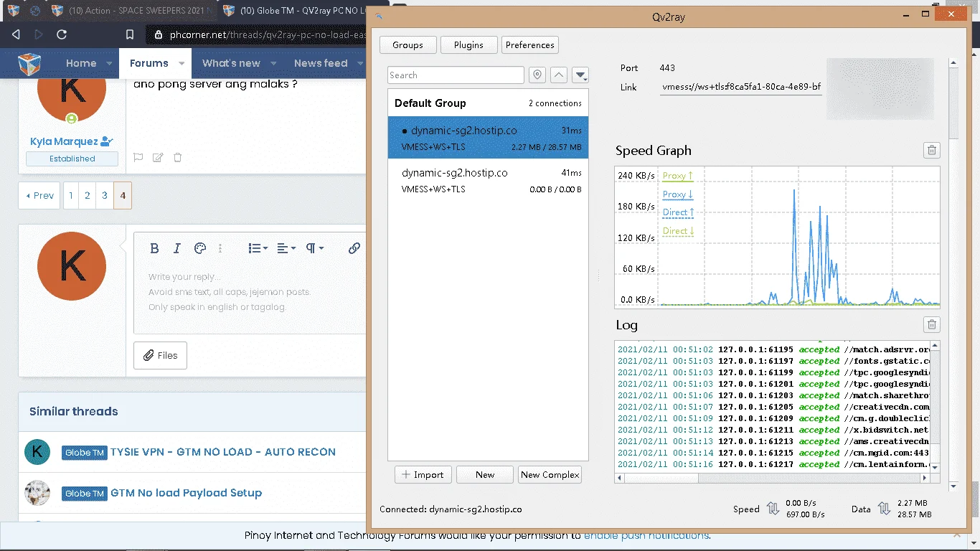Viewport: 980px width, 551px height.
Task: Open What's new nav item
Action: tap(231, 63)
